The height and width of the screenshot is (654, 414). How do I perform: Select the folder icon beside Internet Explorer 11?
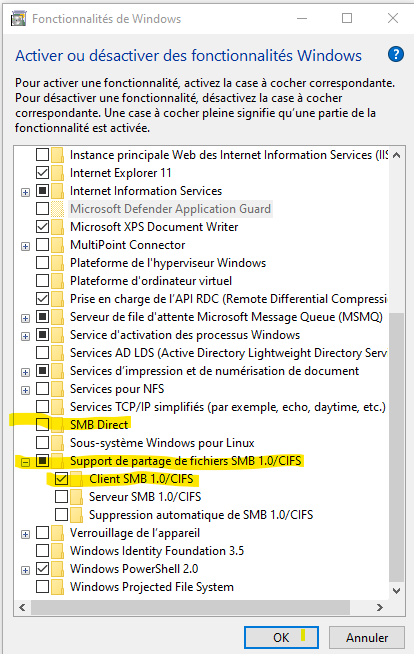(x=58, y=173)
